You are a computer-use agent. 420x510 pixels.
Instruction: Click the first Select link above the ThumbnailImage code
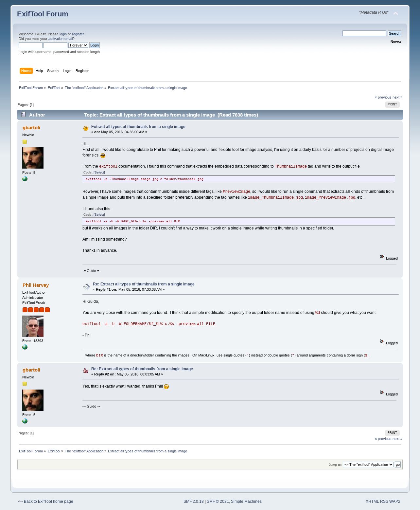[99, 172]
